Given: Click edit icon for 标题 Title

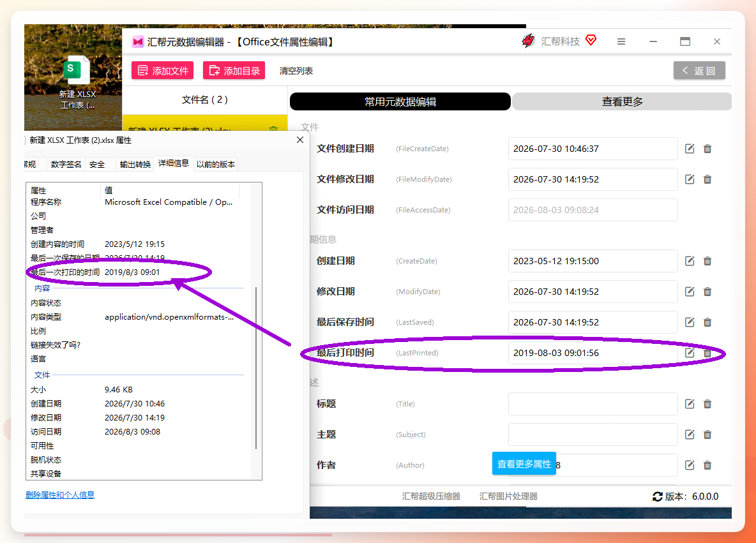Looking at the screenshot, I should pos(690,404).
